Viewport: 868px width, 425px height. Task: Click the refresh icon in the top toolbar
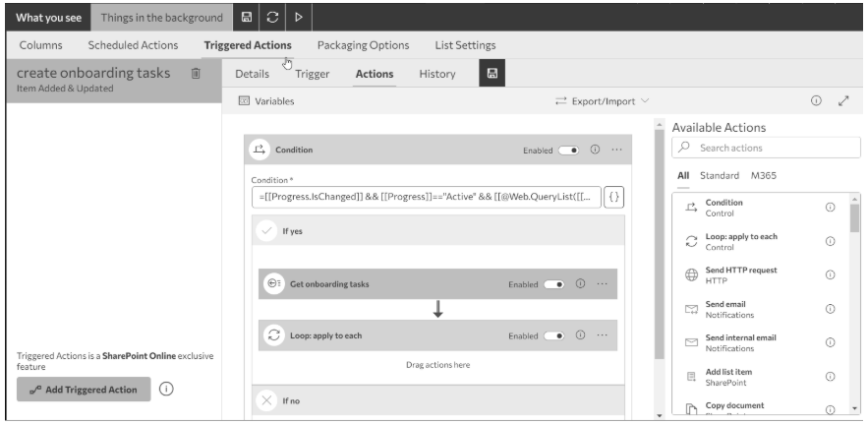click(272, 16)
